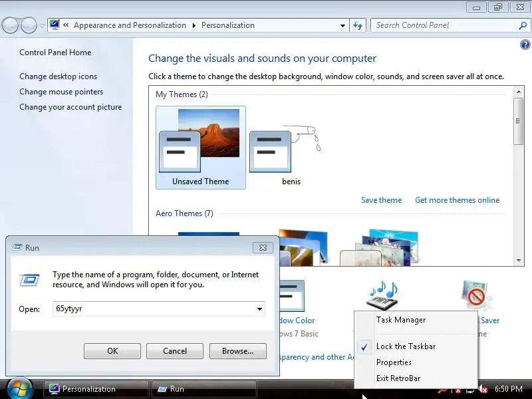Open Change mouse pointers link

click(61, 92)
